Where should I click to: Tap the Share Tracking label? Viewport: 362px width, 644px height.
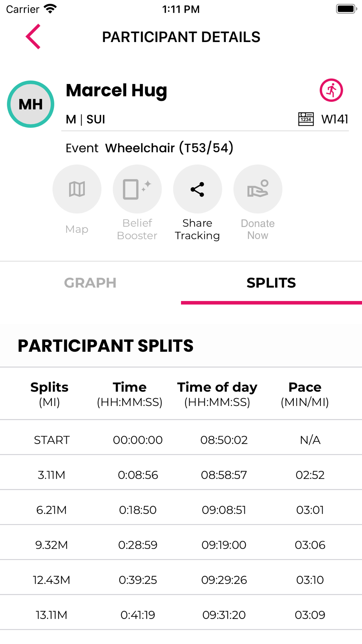[x=197, y=229]
